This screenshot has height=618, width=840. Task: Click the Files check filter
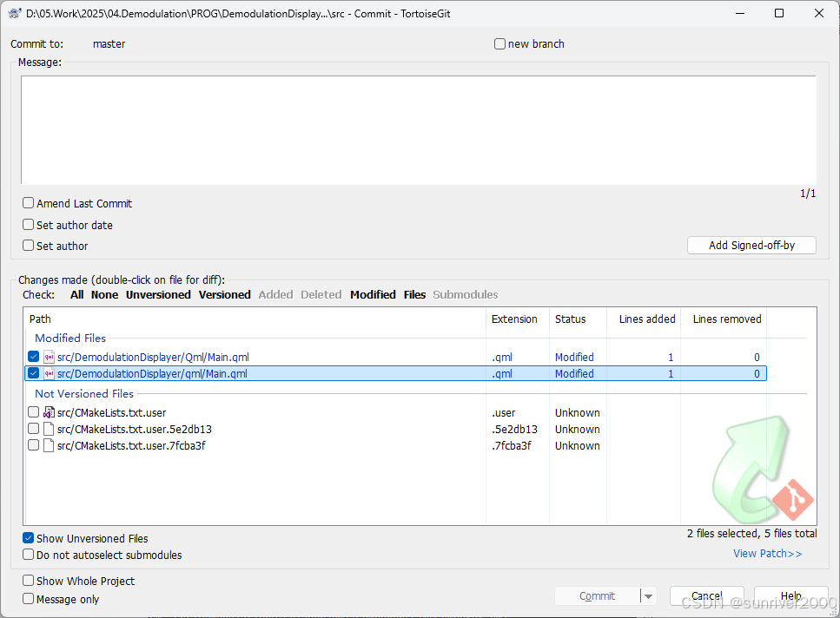tap(414, 295)
